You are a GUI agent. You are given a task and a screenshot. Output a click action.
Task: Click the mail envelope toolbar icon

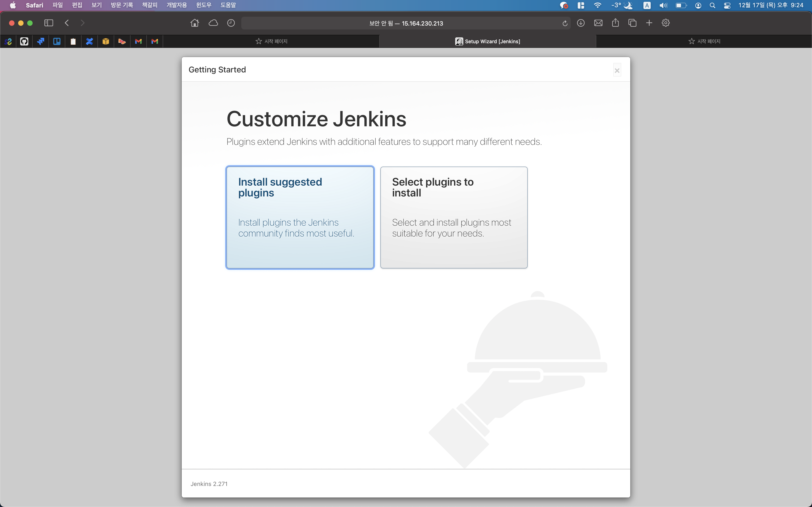pos(598,23)
